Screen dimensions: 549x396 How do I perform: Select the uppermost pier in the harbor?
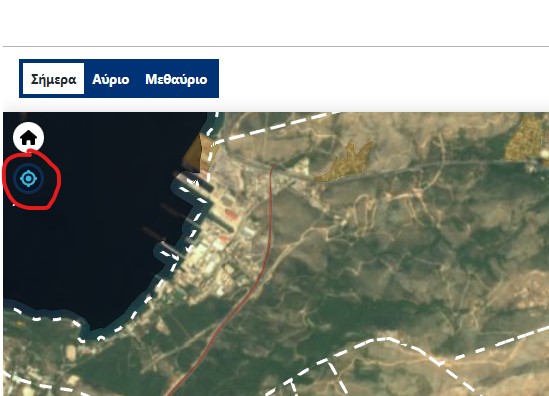click(194, 183)
